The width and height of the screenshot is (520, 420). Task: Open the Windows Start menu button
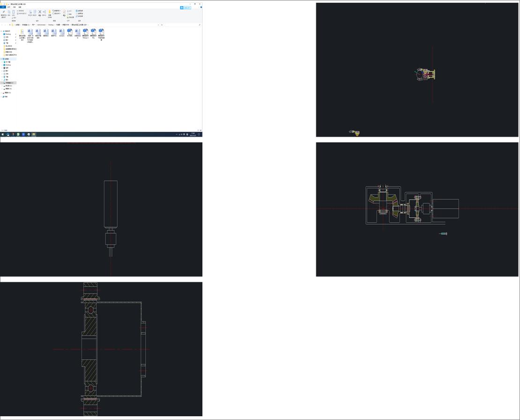point(2,134)
